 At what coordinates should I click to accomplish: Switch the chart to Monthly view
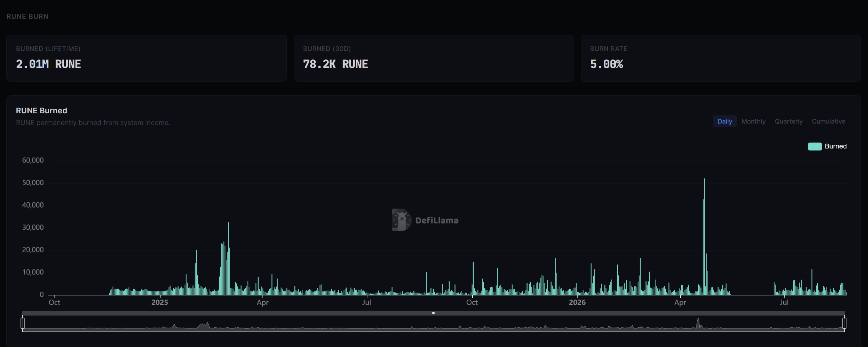click(x=753, y=121)
